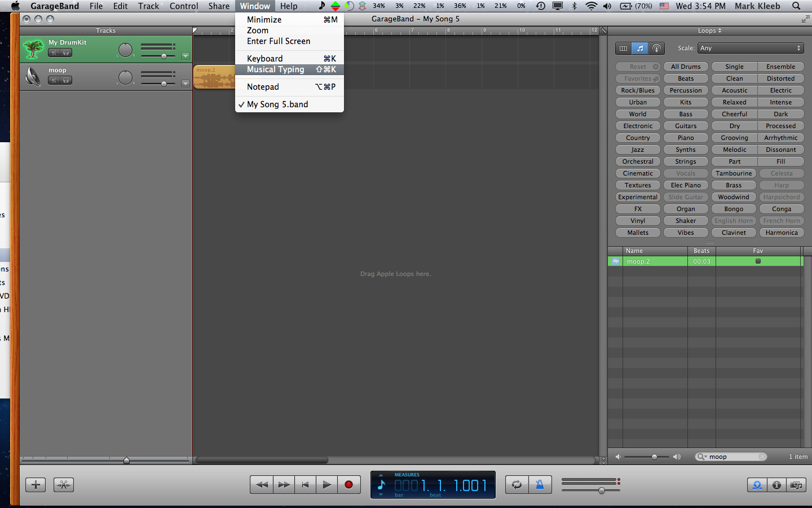Select My Song 5.band window entry

point(289,104)
